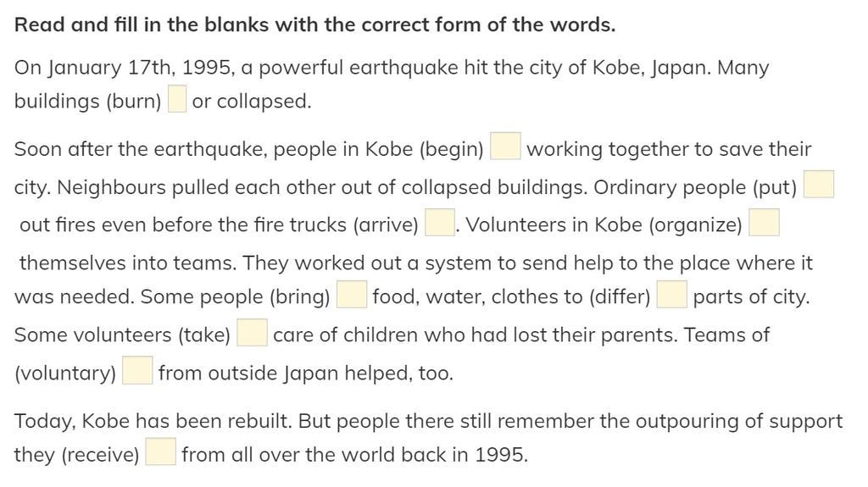The image size is (868, 487).
Task: Click the text 'themselves into teams.'
Action: [128, 263]
